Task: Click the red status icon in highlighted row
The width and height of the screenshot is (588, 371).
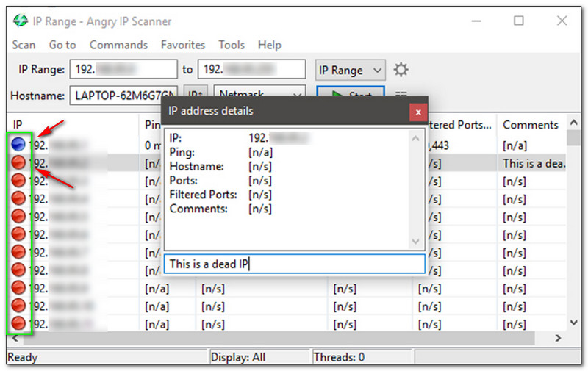Action: 19,163
